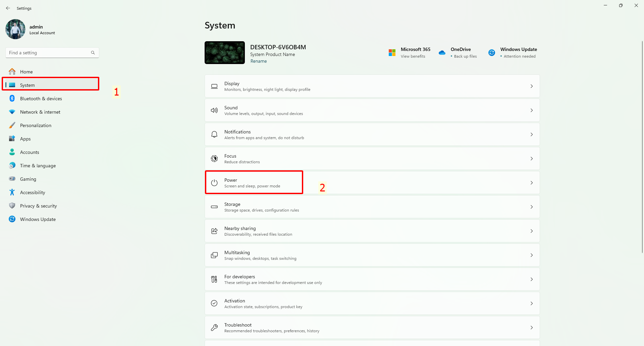This screenshot has height=346, width=644.
Task: Expand Notifications settings chevron
Action: (532, 134)
